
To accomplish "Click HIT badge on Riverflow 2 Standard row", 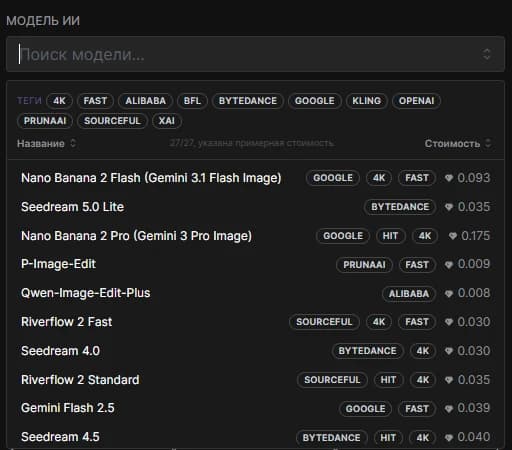I will [x=389, y=380].
